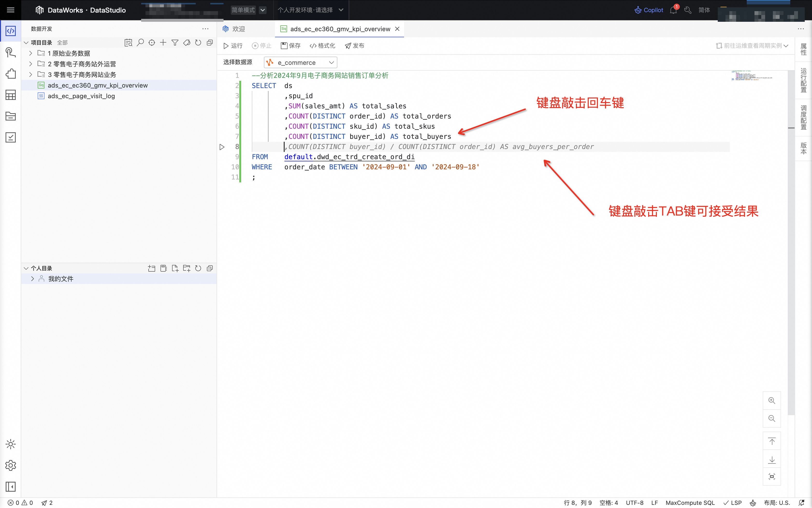Open the second sidebar icon below Data Development
Viewport: 812px width, 508px height.
tap(10, 52)
